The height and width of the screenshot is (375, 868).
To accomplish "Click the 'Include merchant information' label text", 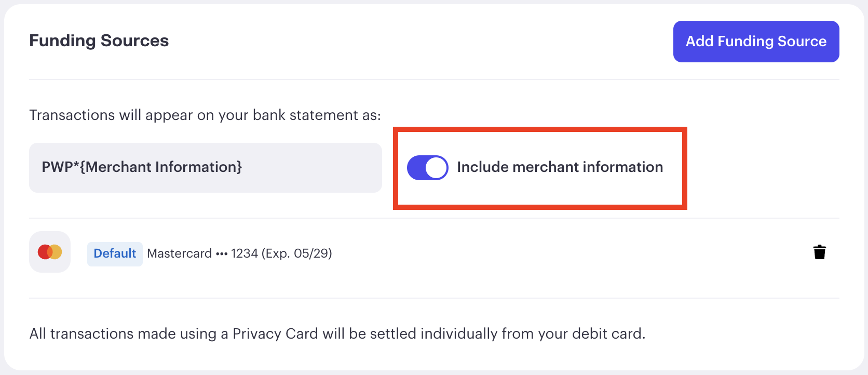I will coord(560,167).
